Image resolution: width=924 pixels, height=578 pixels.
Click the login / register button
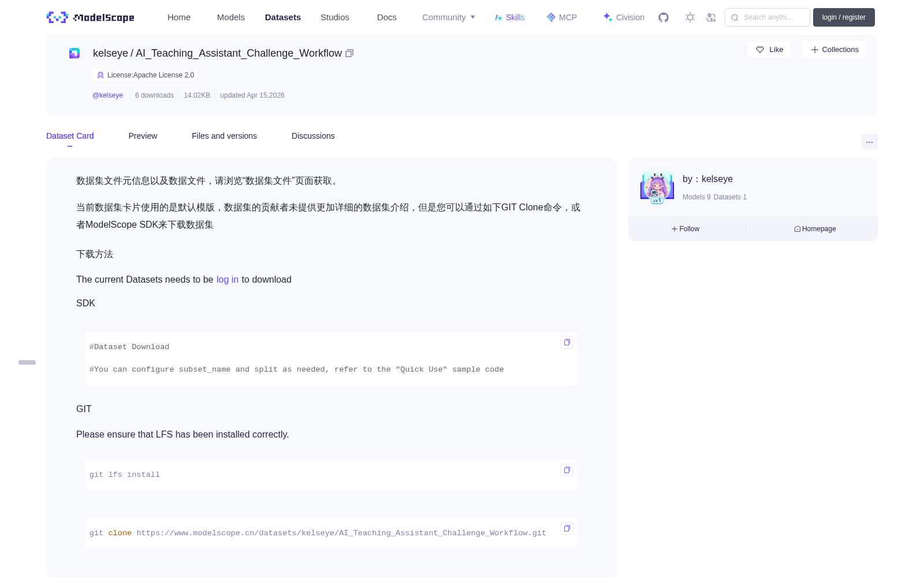point(844,17)
